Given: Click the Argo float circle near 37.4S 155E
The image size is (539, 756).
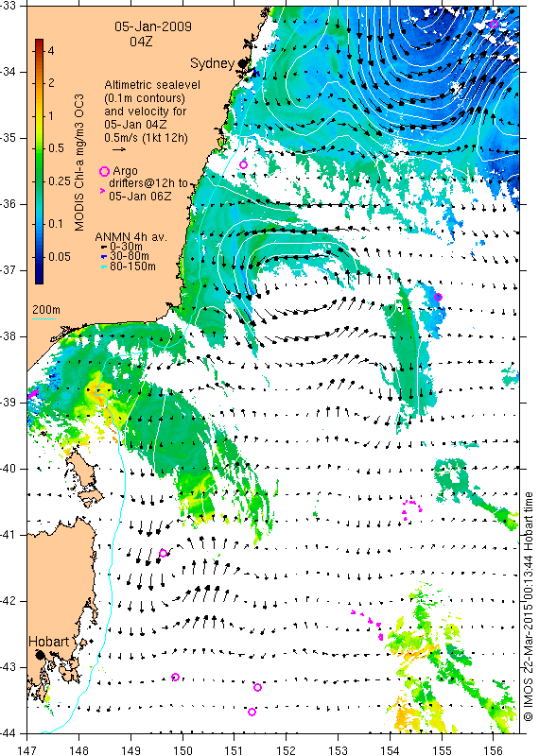Looking at the screenshot, I should click(x=438, y=297).
